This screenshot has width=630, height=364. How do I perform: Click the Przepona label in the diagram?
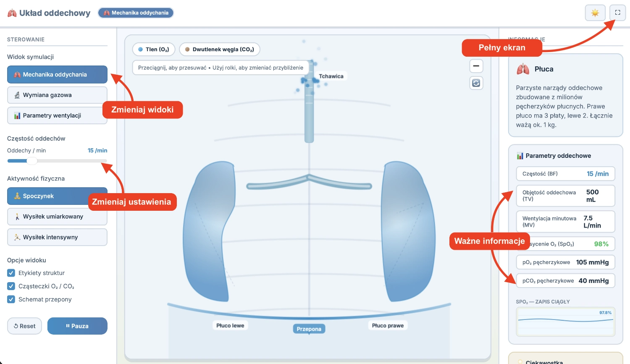[x=309, y=329]
